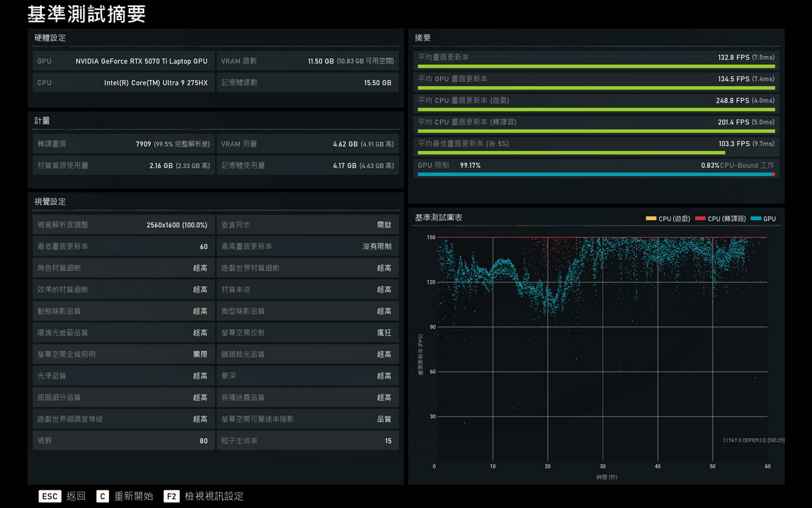Click the red CPU-Bound segment of the GPU 限制 bar
Viewport: 812px width, 508px height.
click(x=773, y=174)
